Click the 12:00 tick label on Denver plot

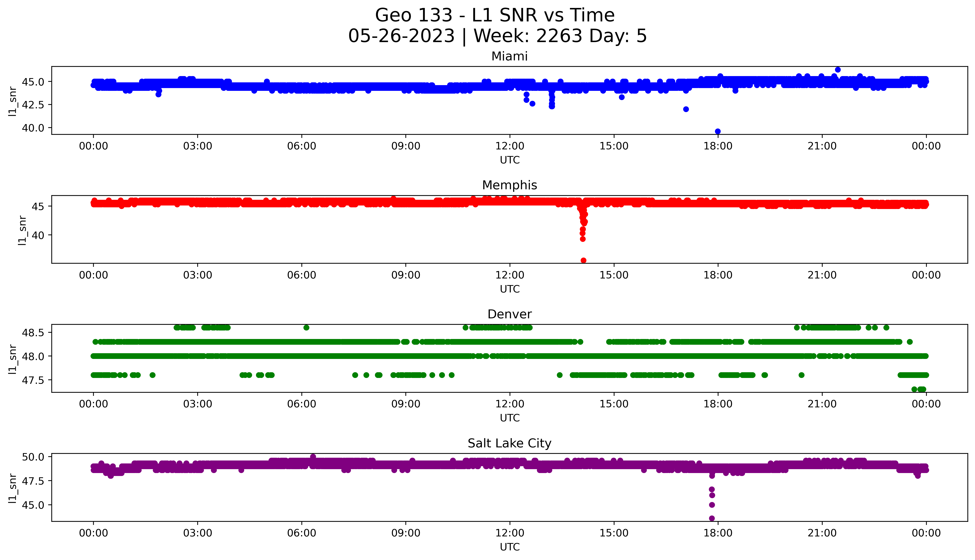pos(510,404)
